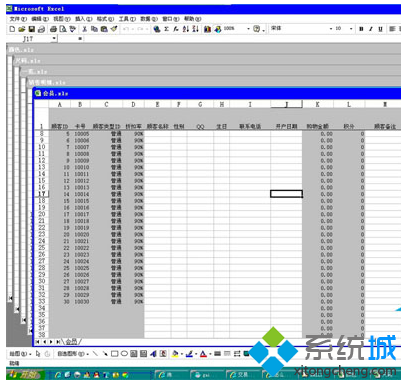Image resolution: width=401 pixels, height=381 pixels.
Task: Open the Name Box dropdown next to J17
Action: pyautogui.click(x=54, y=39)
